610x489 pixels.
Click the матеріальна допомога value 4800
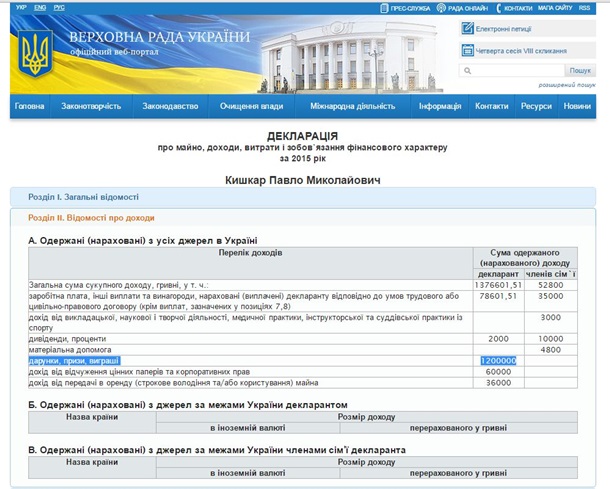tap(550, 350)
